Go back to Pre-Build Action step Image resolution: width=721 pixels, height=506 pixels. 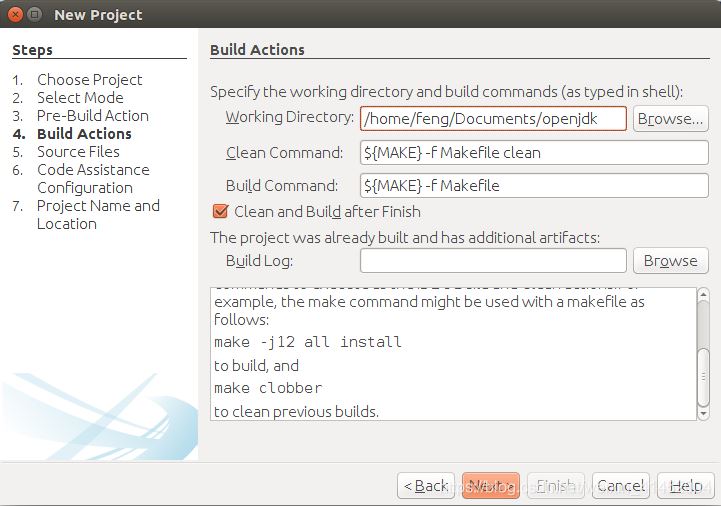[x=426, y=486]
